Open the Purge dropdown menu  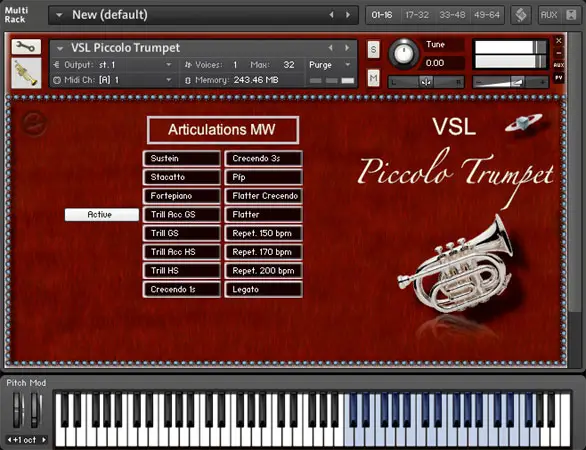(330, 65)
